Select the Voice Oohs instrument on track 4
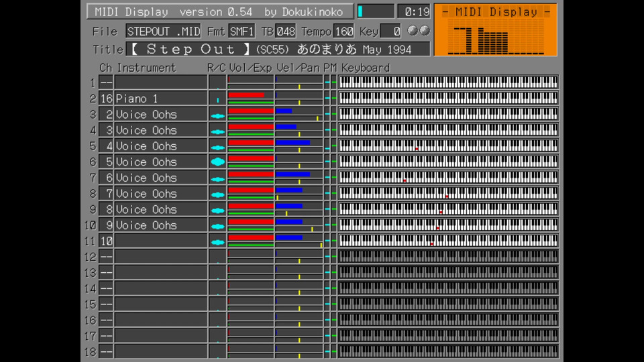Screen dimensions: 644x362 (x=160, y=130)
